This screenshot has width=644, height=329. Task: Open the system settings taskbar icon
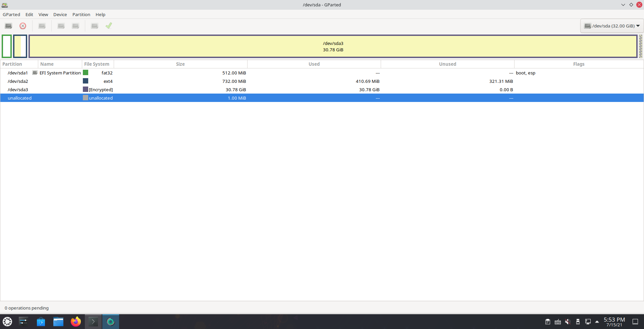tap(23, 322)
